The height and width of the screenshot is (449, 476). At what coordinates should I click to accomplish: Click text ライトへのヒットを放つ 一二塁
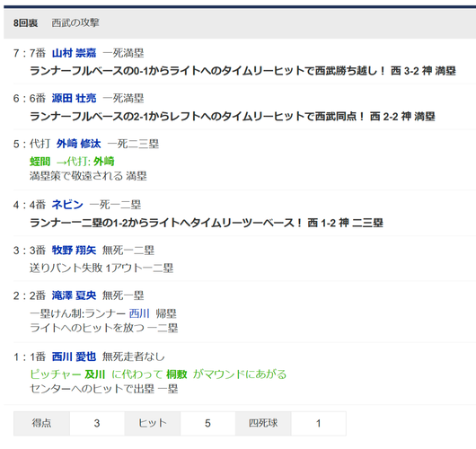[x=104, y=328]
